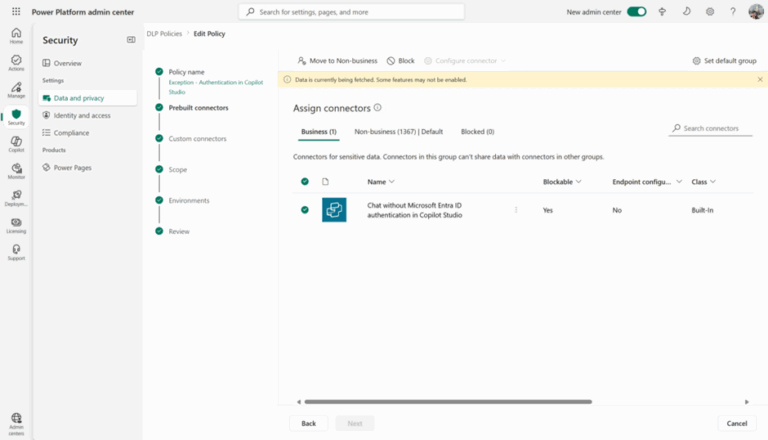Click the settings gear in header
The width and height of the screenshot is (768, 440).
click(710, 12)
